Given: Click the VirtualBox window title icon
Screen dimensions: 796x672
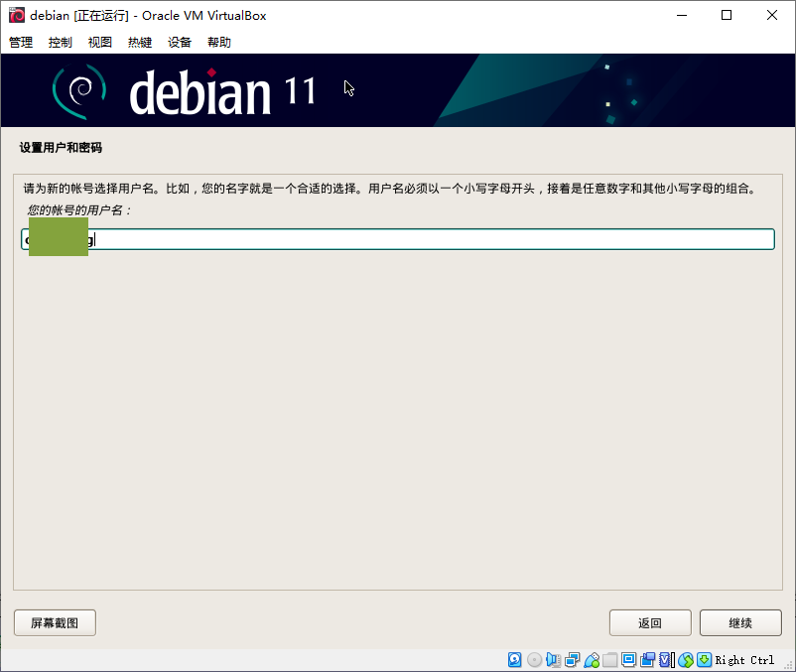Looking at the screenshot, I should pyautogui.click(x=17, y=15).
